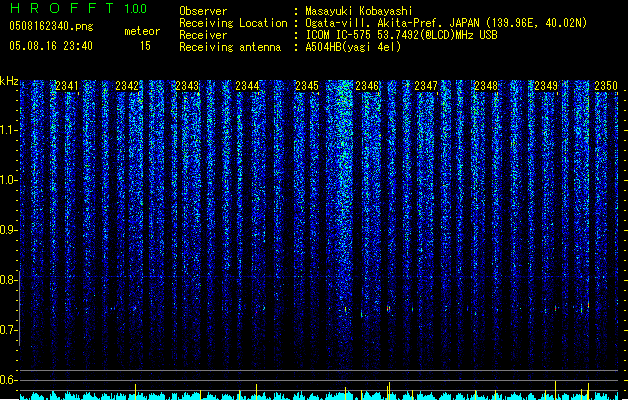The image size is (629, 400).
Task: Click time marker 2342
Action: tap(127, 86)
